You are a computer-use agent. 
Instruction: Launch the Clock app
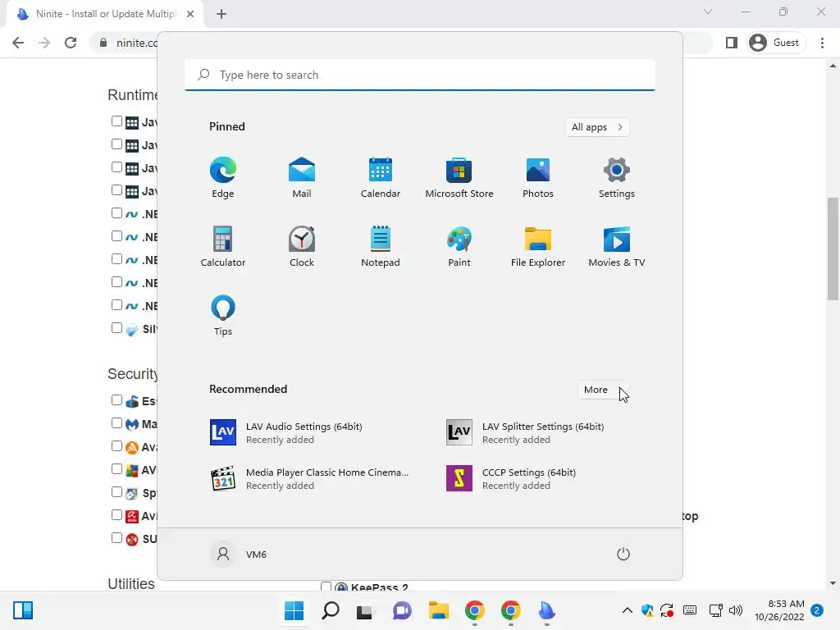(302, 246)
